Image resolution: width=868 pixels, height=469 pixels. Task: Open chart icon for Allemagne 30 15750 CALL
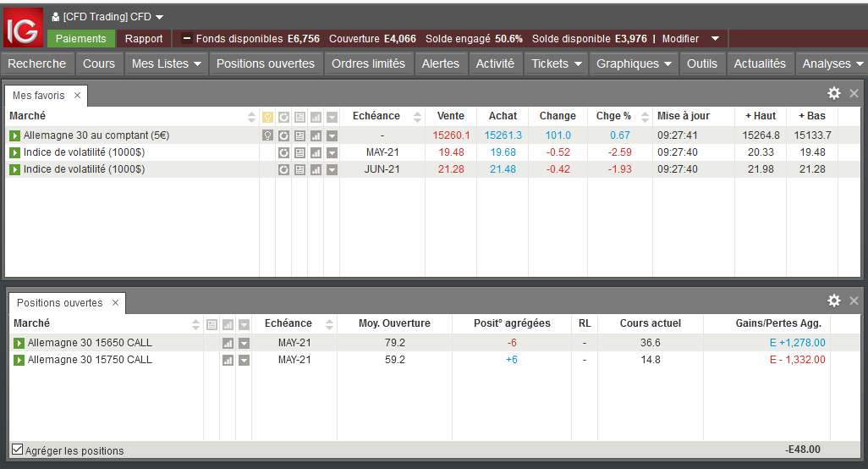[228, 360]
